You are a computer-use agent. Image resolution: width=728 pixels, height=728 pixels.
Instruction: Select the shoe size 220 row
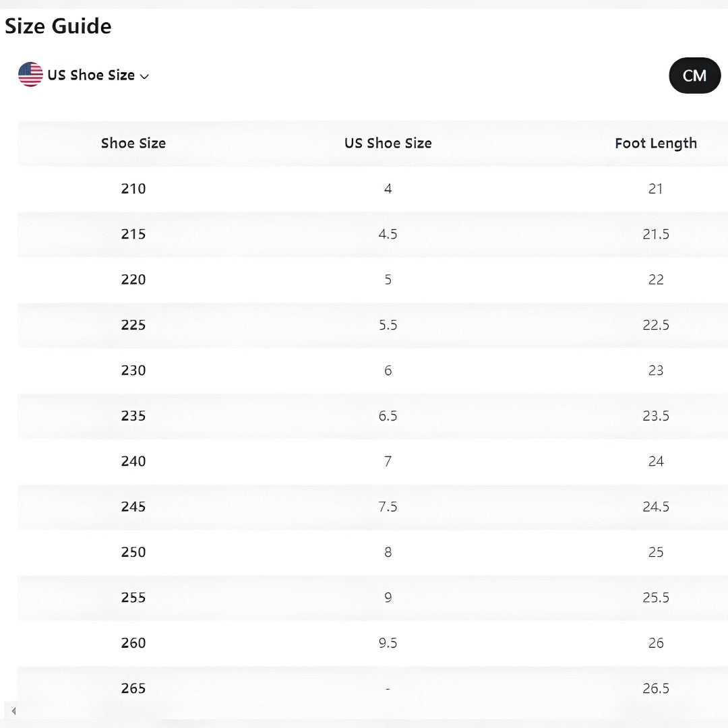point(133,280)
